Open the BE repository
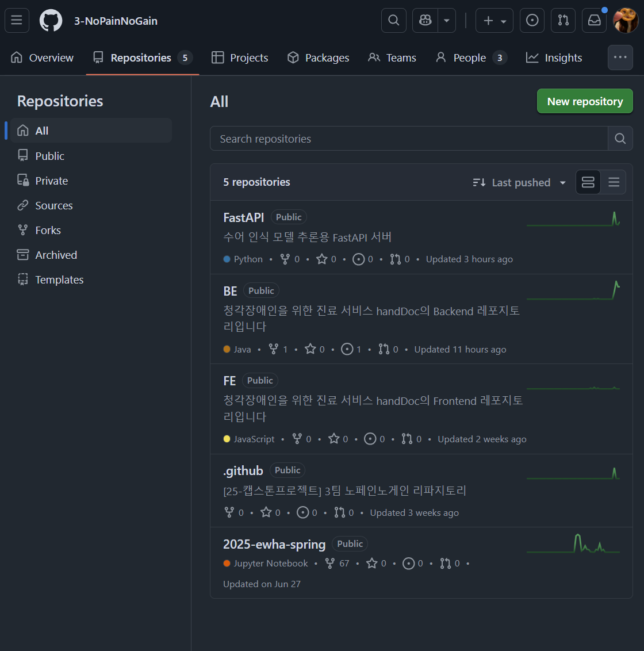644x651 pixels. [x=230, y=290]
